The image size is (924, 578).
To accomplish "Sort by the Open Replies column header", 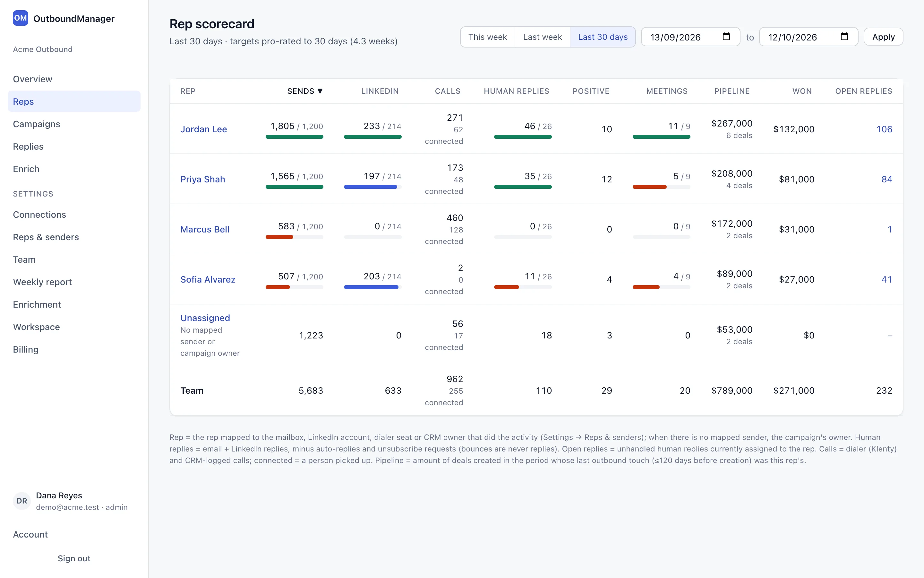I will 864,91.
